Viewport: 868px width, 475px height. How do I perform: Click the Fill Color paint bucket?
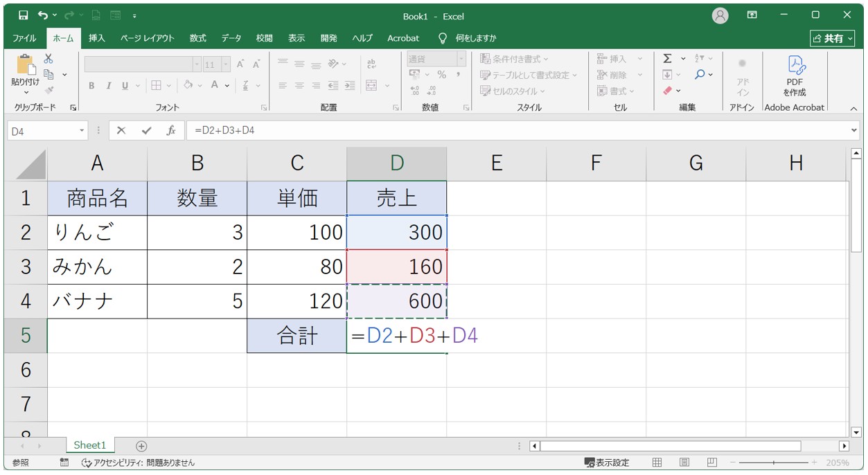coord(188,85)
